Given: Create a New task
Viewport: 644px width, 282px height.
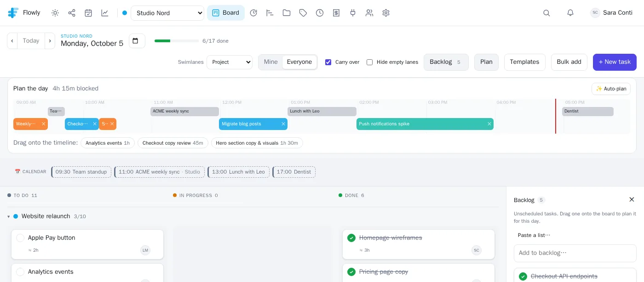Looking at the screenshot, I should pos(615,62).
